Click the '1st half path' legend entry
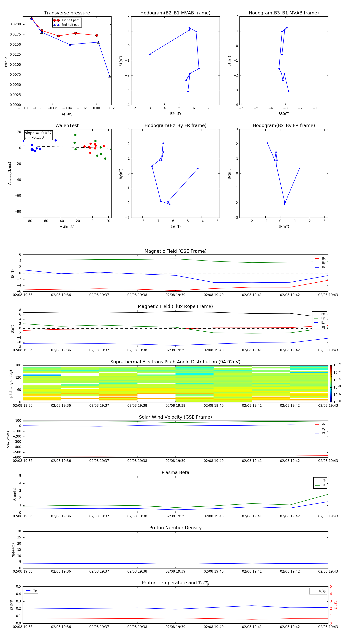The height and width of the screenshot is (644, 351). (x=67, y=20)
